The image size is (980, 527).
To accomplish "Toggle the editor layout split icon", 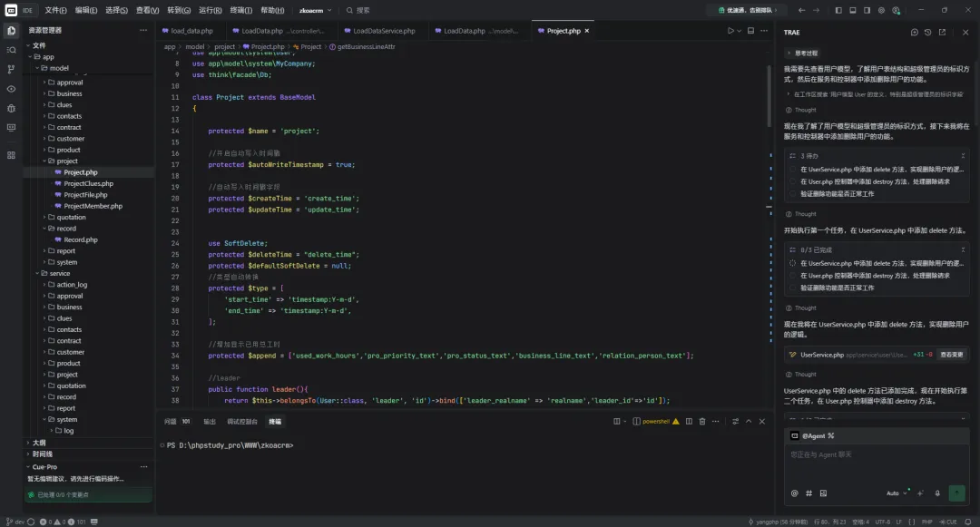I will click(x=750, y=31).
